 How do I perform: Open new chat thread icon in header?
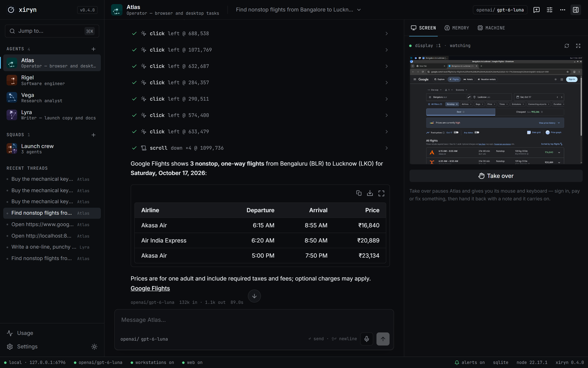click(536, 10)
